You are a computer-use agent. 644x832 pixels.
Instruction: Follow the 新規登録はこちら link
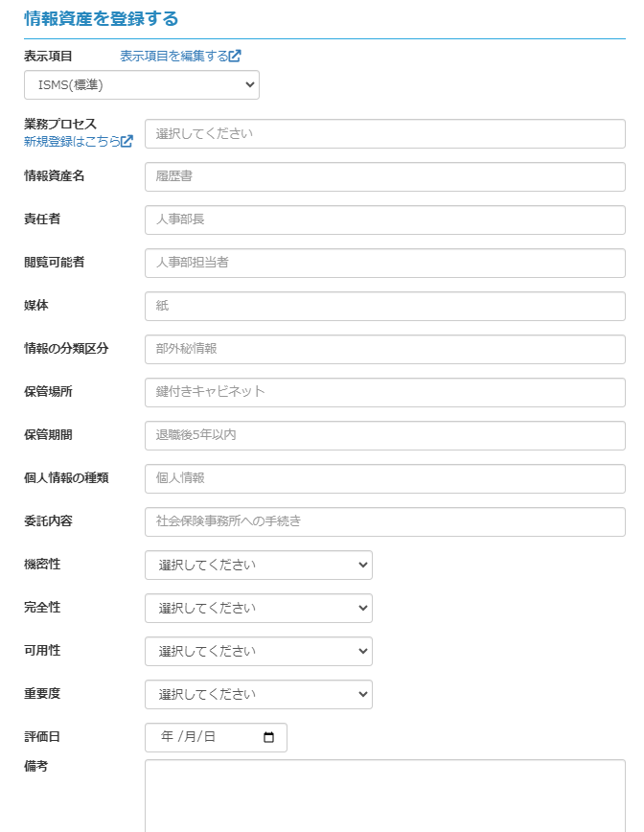click(71, 142)
